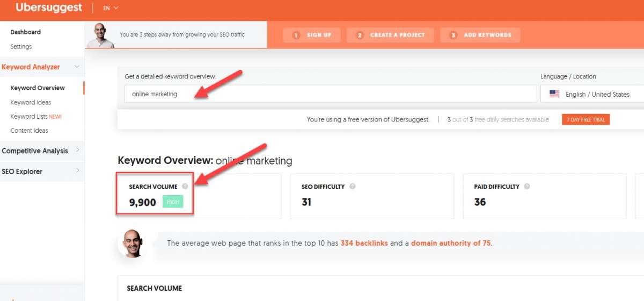
Task: Expand SEO Explorer section
Action: (x=42, y=171)
